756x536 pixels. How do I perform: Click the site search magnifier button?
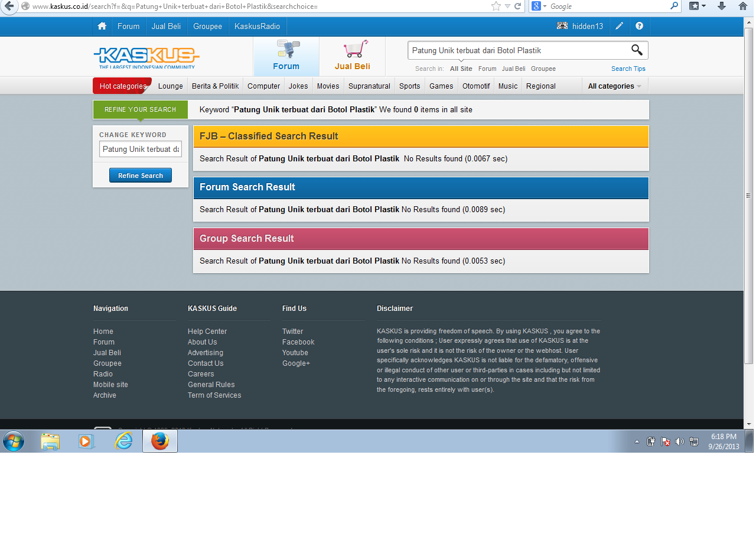637,50
